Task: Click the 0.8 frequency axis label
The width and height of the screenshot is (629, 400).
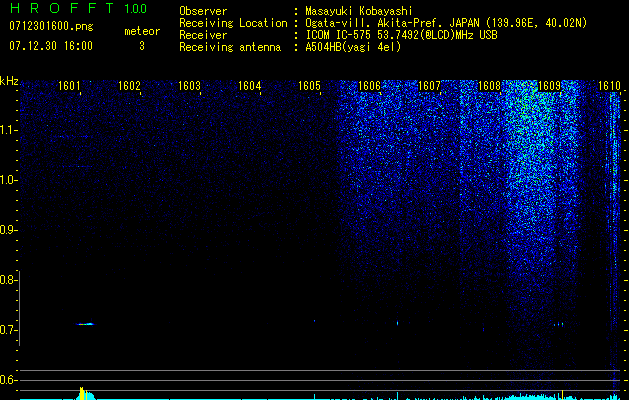Action: click(7, 280)
